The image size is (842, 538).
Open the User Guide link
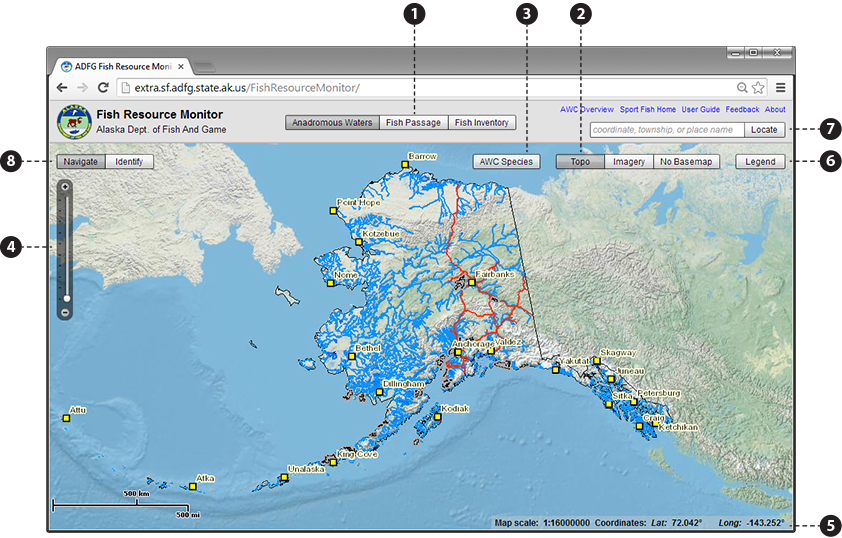click(x=700, y=109)
